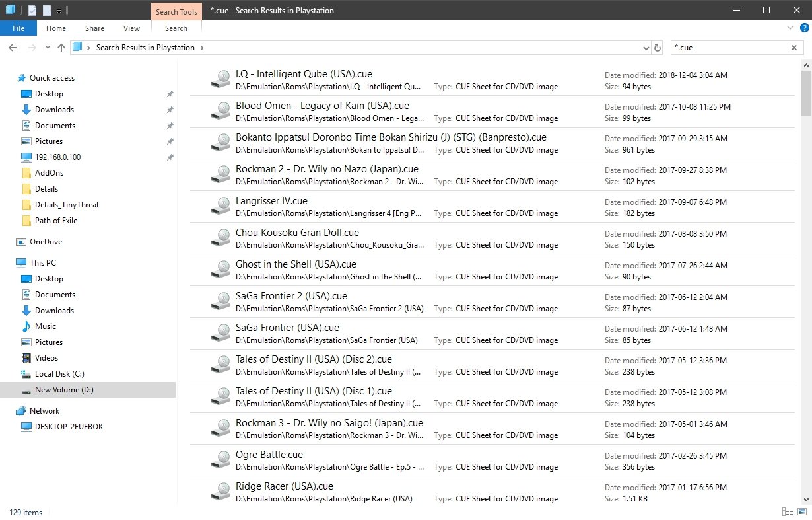Click the SaGa Frontier 2 disc icon
812x520 pixels.
[x=219, y=302]
